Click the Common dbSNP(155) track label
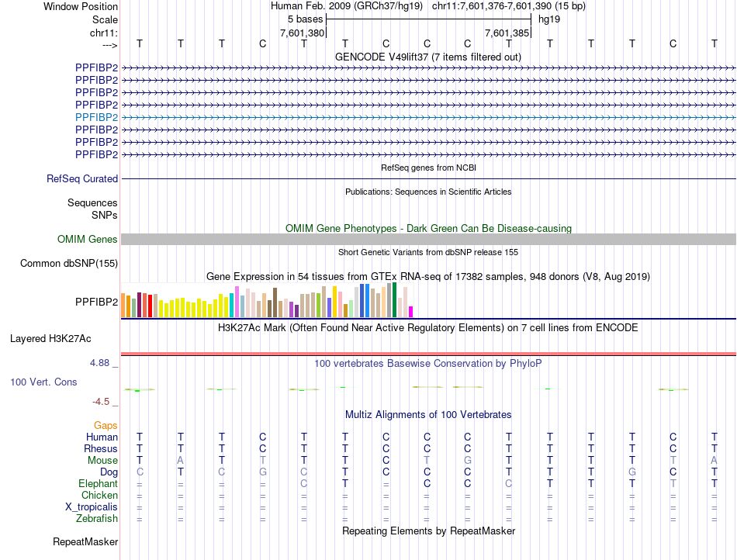The width and height of the screenshot is (737, 560). 68,263
